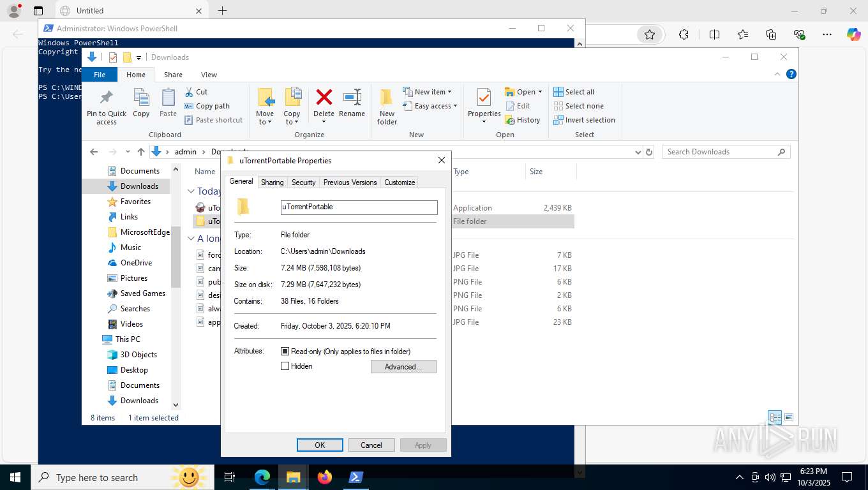
Task: Click the OK button
Action: pyautogui.click(x=320, y=445)
